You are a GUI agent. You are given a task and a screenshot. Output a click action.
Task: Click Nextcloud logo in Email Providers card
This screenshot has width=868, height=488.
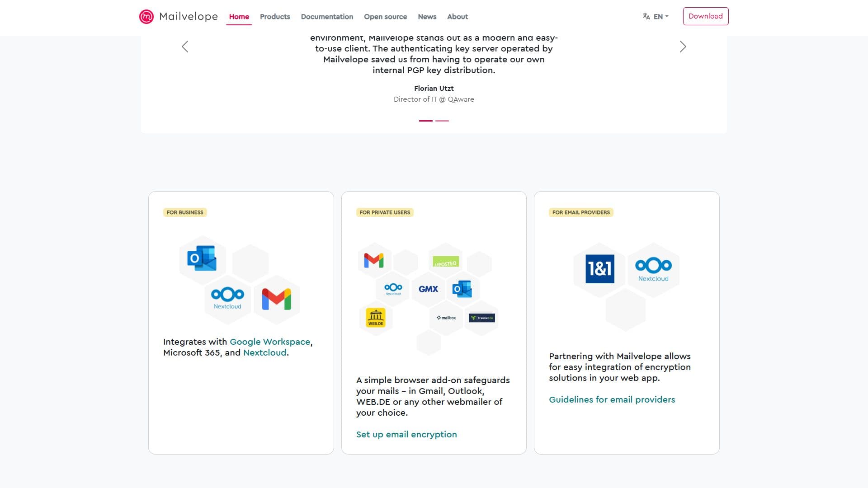[653, 270]
